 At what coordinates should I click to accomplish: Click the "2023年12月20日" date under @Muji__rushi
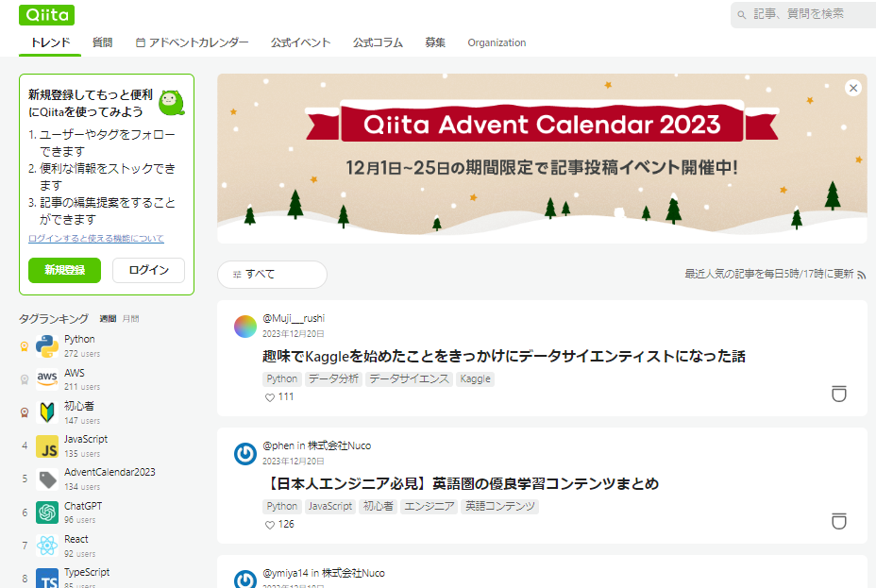294,334
